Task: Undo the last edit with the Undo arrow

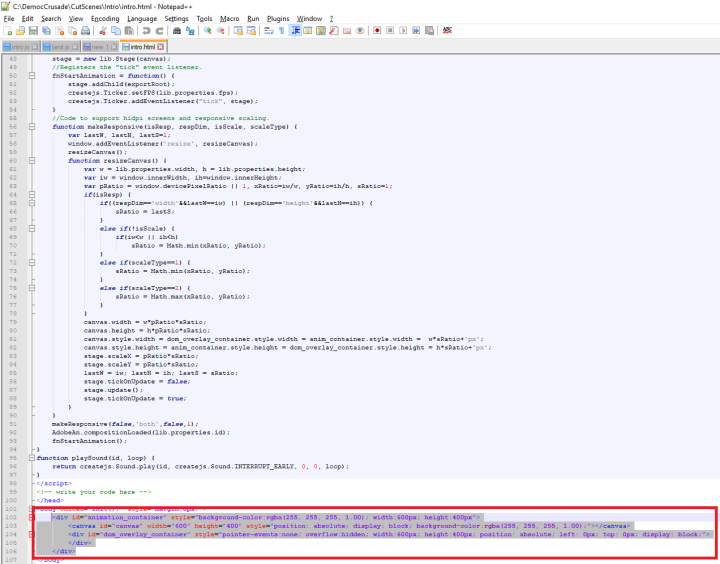Action: click(146, 31)
